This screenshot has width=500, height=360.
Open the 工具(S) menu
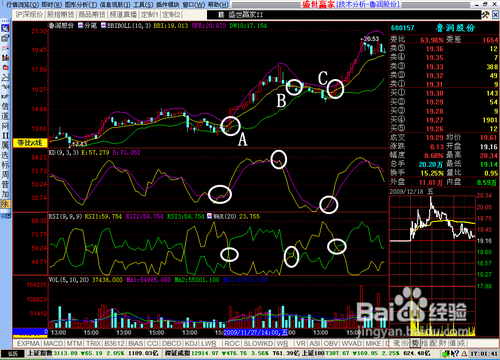point(143,5)
